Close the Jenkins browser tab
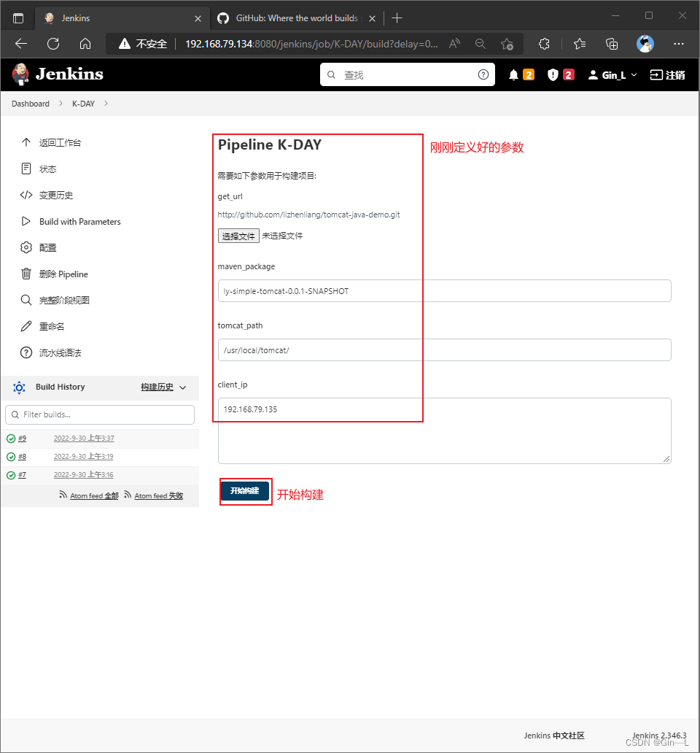This screenshot has height=753, width=700. click(198, 18)
